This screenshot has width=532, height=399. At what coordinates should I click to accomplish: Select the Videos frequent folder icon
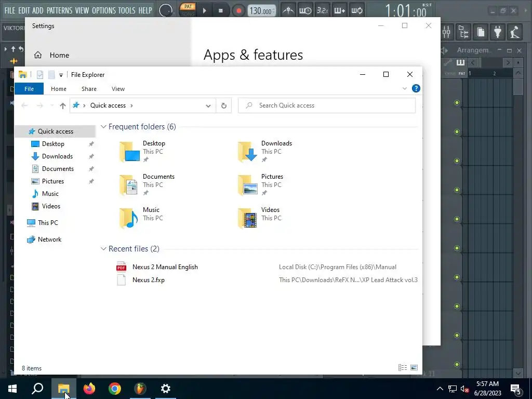coord(248,218)
